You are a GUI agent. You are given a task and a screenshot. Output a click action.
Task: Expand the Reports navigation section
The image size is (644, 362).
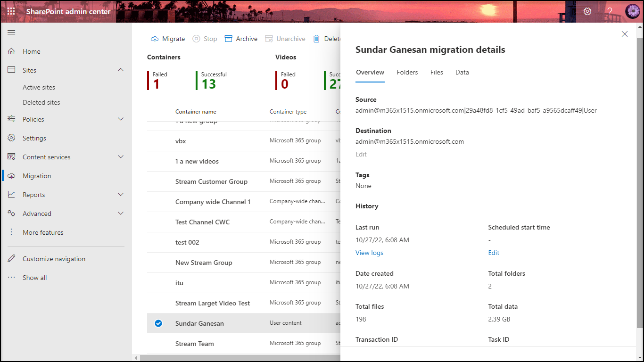point(121,195)
